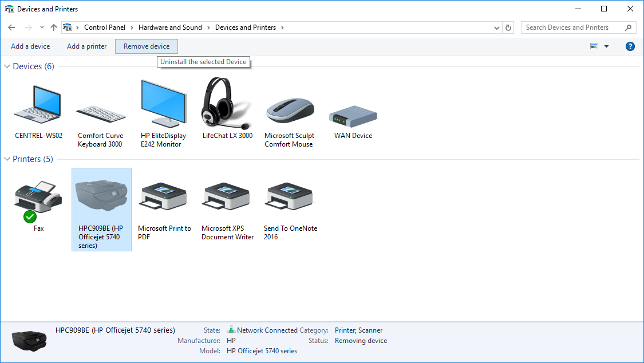Click the details pane title 'HPC909BE (HP Officejet 5740 series)'

click(x=116, y=330)
